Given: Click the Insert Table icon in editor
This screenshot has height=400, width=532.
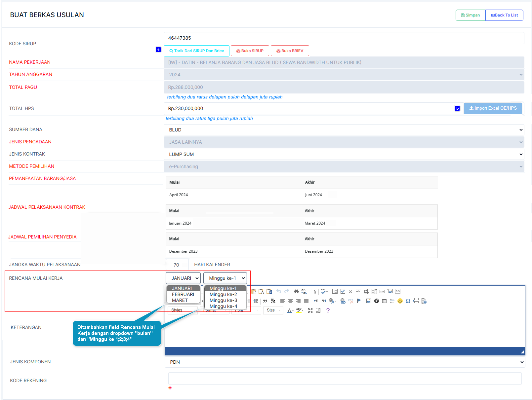Looking at the screenshot, I should (384, 301).
